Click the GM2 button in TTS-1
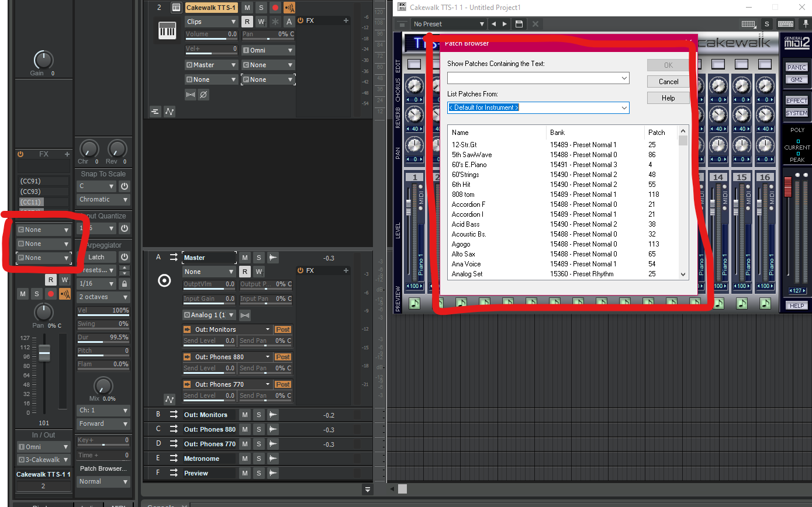This screenshot has width=812, height=507. 796,79
